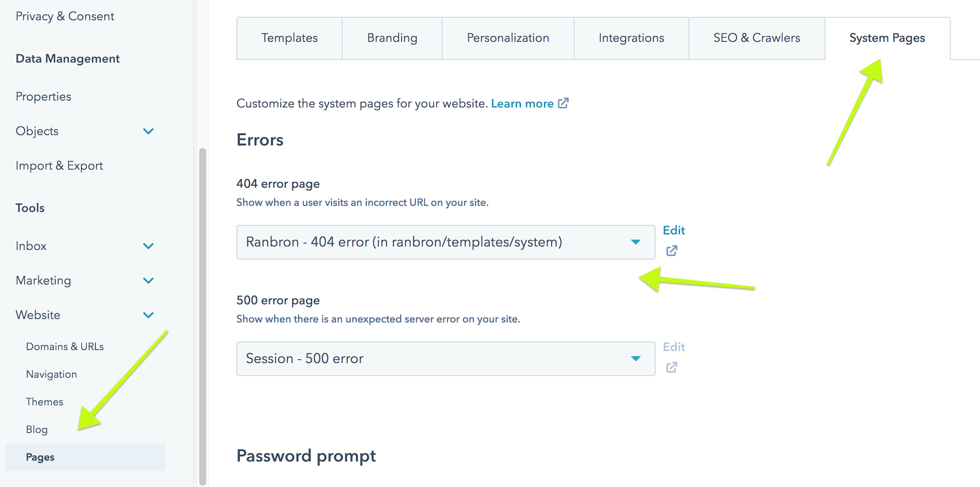The width and height of the screenshot is (980, 487).
Task: Click the Learn more link
Action: (x=522, y=104)
